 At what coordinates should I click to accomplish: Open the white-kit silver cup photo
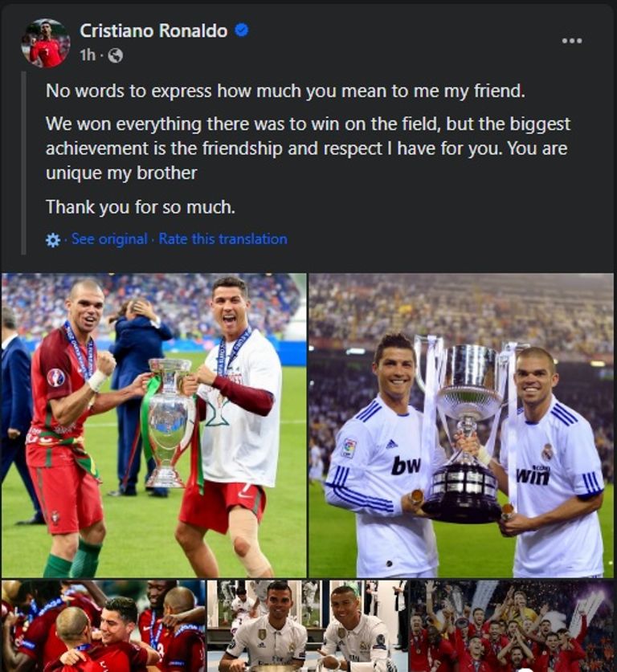(x=461, y=426)
